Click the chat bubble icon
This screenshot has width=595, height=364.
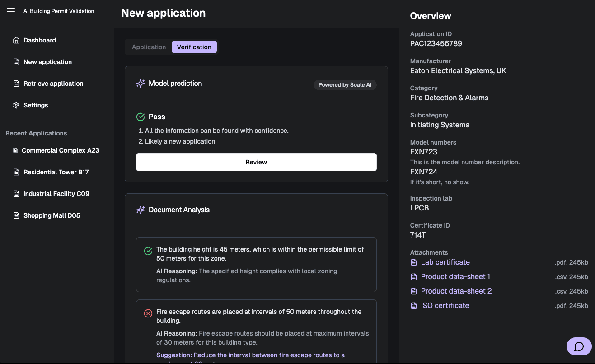(x=579, y=346)
